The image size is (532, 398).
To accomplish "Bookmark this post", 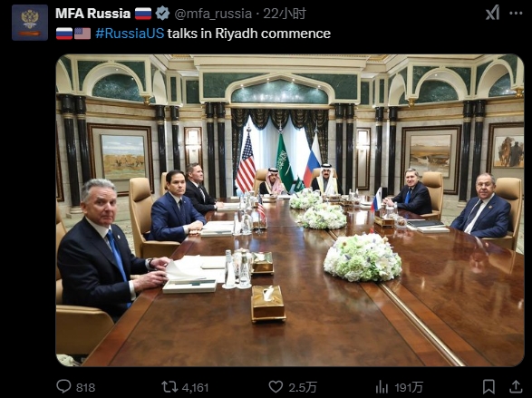I will pyautogui.click(x=488, y=386).
